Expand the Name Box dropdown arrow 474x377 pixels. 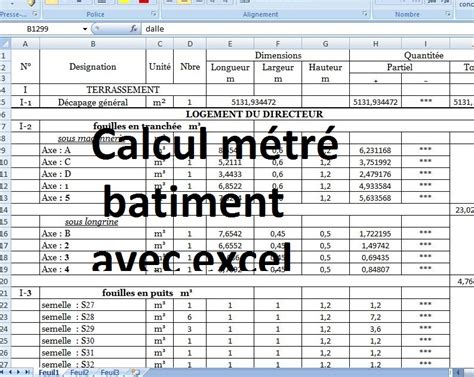pyautogui.click(x=85, y=29)
